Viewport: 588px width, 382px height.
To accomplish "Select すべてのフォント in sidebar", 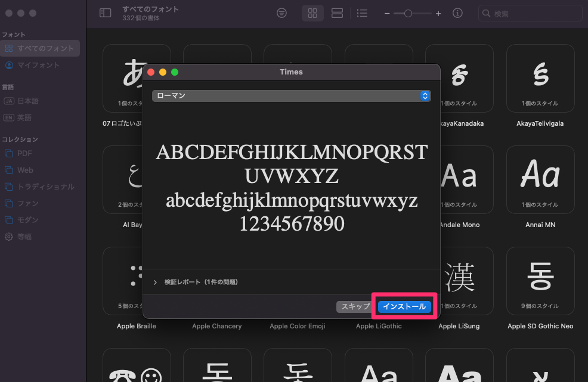I will tap(40, 48).
